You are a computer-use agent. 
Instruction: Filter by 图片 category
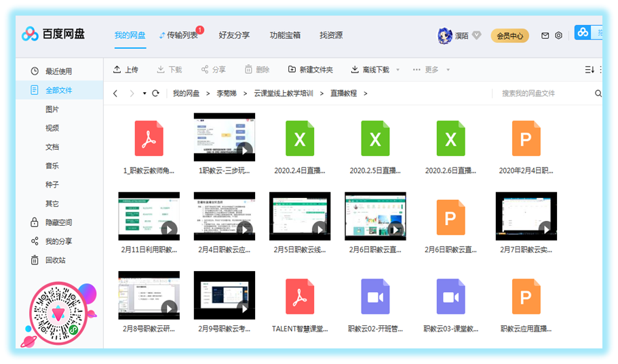[52, 109]
